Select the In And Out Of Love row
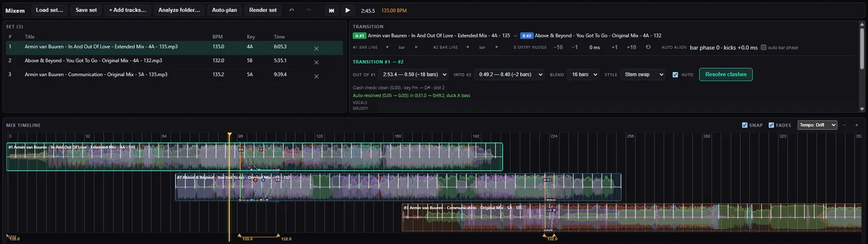The width and height of the screenshot is (868, 244). (173, 48)
